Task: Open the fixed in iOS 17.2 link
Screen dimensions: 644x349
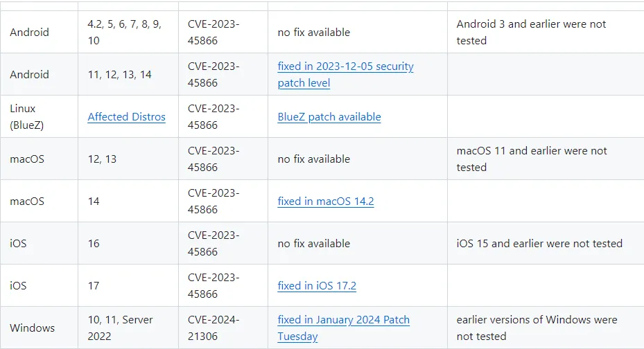Action: [x=317, y=286]
